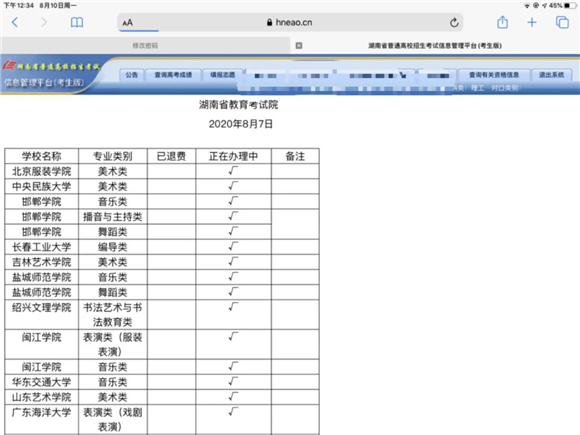Click the 专业类别 column header
Screen dimensions: 580x435
click(x=113, y=156)
